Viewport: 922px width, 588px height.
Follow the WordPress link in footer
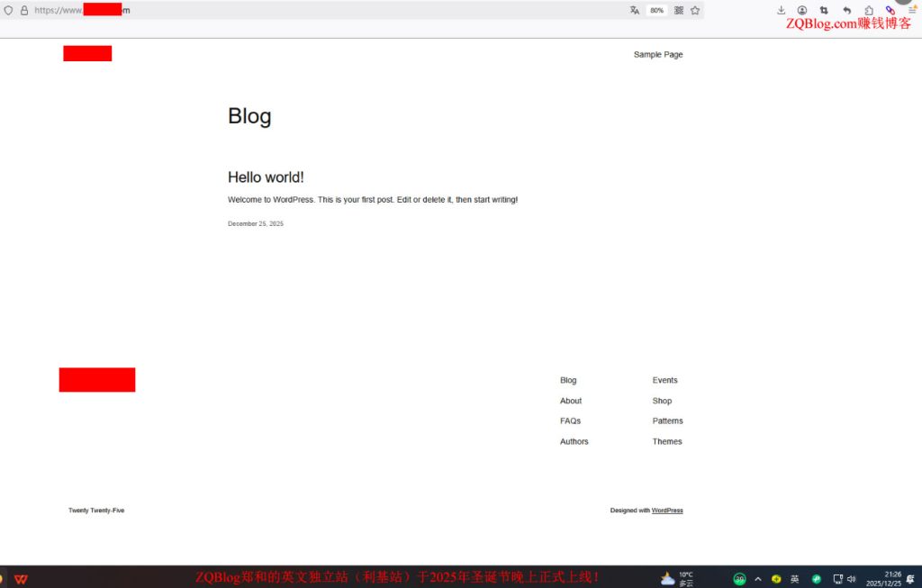667,511
